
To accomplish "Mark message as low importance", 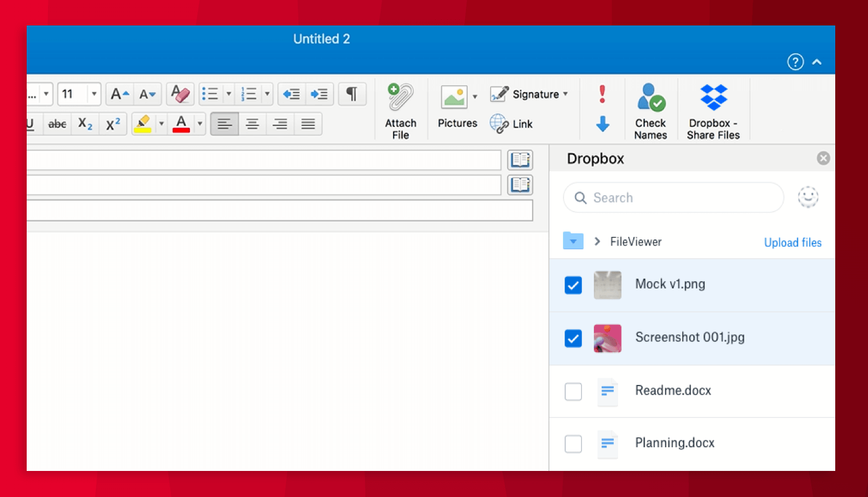I will [x=602, y=124].
